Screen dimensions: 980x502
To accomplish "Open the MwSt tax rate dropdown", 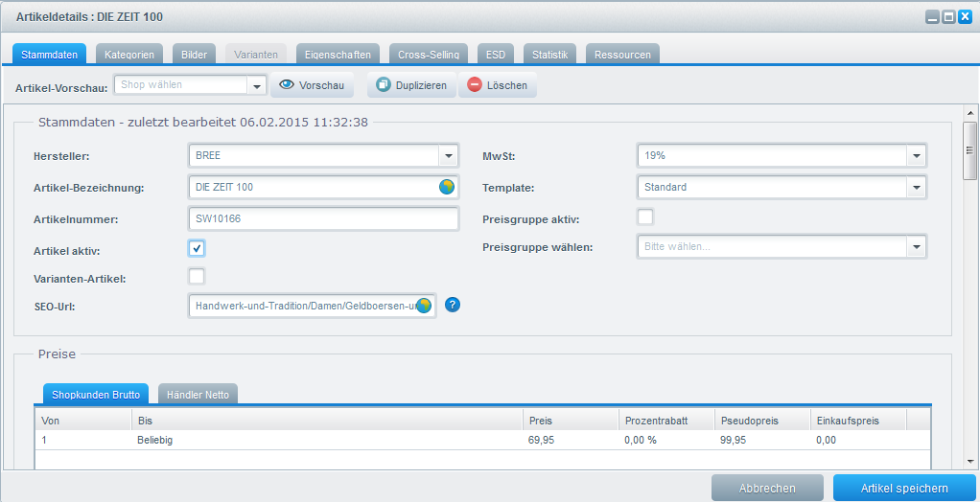I will (x=917, y=155).
